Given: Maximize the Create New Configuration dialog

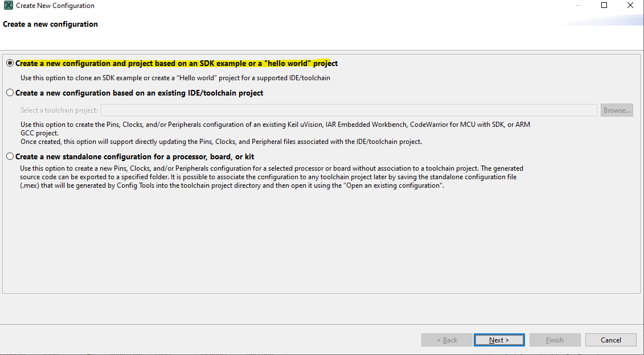Looking at the screenshot, I should pyautogui.click(x=604, y=6).
